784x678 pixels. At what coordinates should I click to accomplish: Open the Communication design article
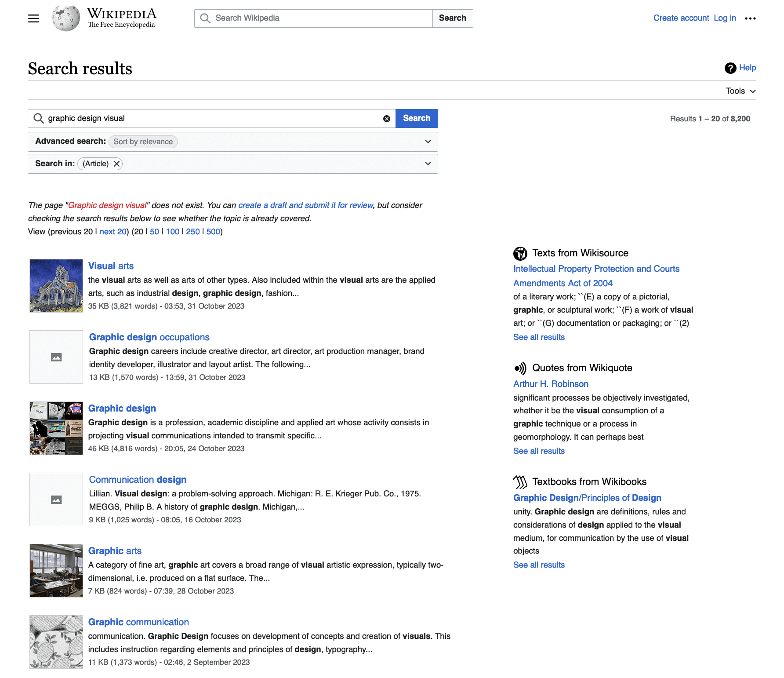pyautogui.click(x=138, y=480)
